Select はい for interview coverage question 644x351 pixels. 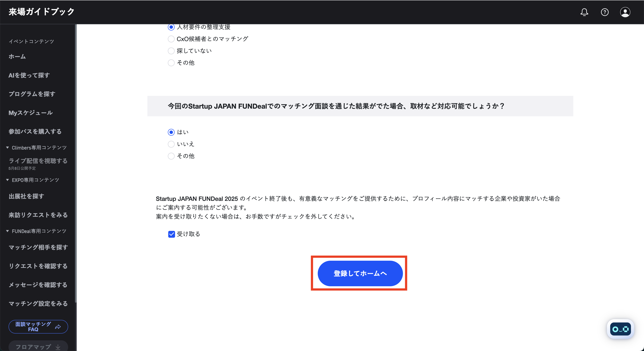coord(171,132)
